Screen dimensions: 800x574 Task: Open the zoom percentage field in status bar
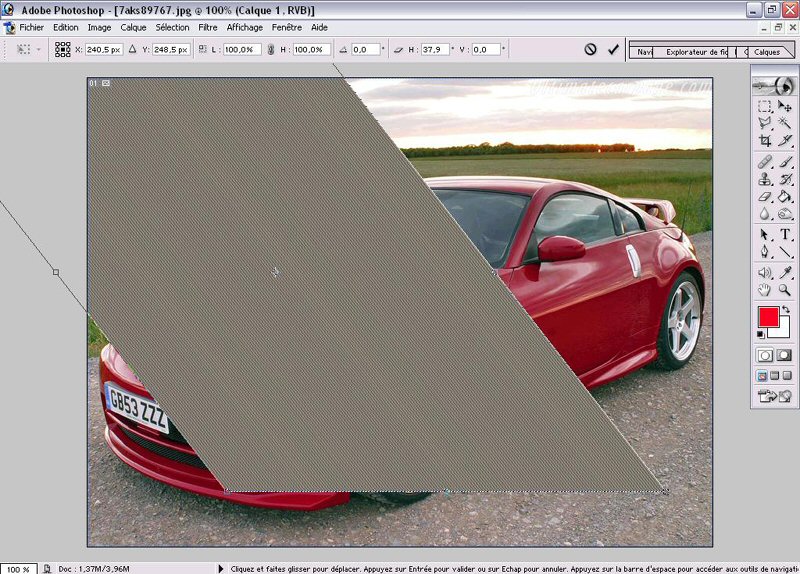click(x=18, y=568)
